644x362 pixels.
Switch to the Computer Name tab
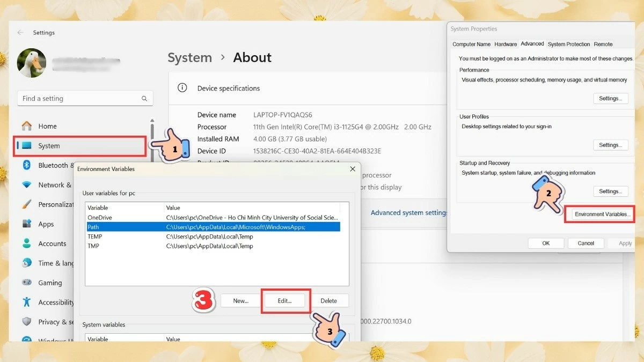point(471,44)
